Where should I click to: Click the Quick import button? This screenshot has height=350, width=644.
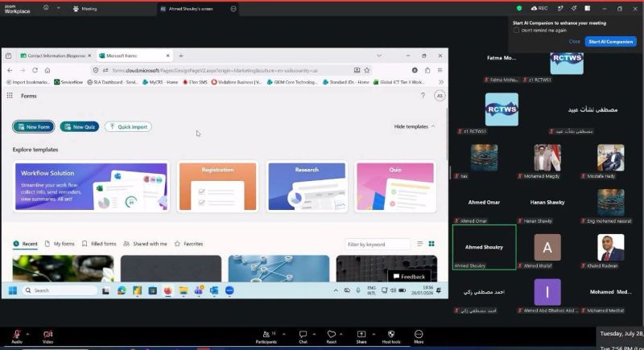(x=128, y=127)
